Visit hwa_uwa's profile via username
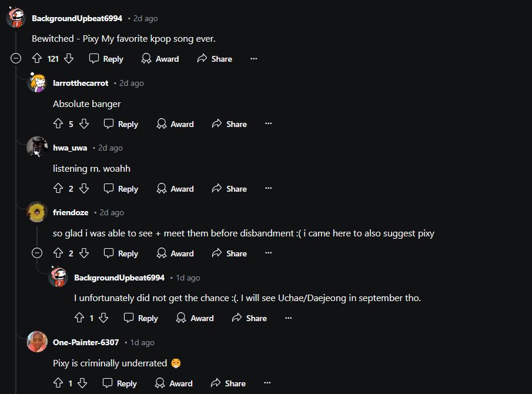This screenshot has height=394, width=532. coord(70,148)
